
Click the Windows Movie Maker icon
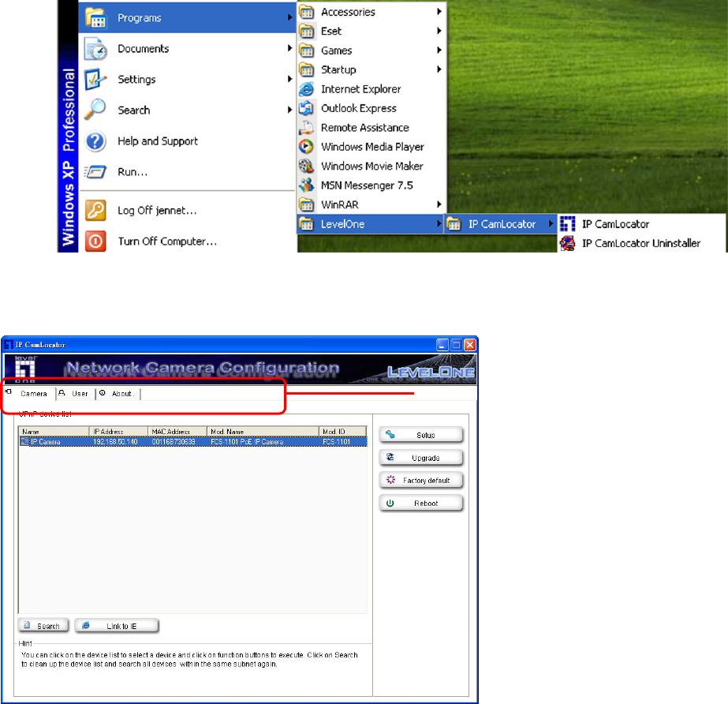(x=307, y=166)
